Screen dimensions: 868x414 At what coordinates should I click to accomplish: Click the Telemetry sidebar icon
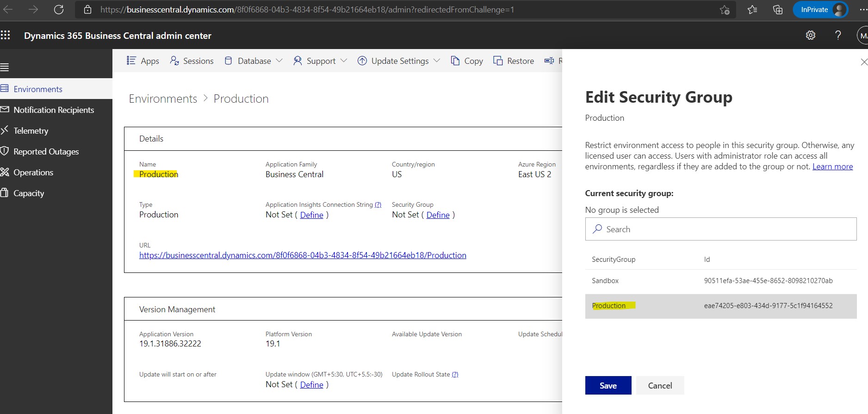(x=5, y=130)
